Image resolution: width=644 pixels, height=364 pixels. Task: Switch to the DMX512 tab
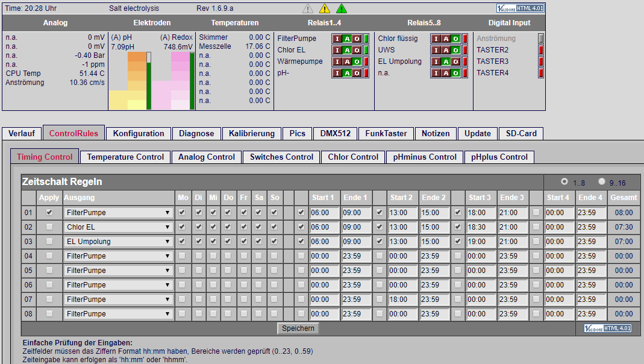pyautogui.click(x=336, y=134)
